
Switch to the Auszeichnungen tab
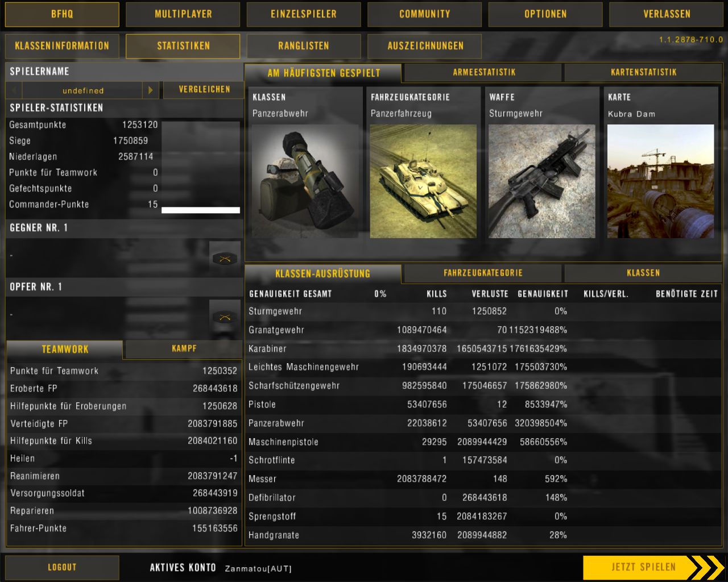point(425,46)
